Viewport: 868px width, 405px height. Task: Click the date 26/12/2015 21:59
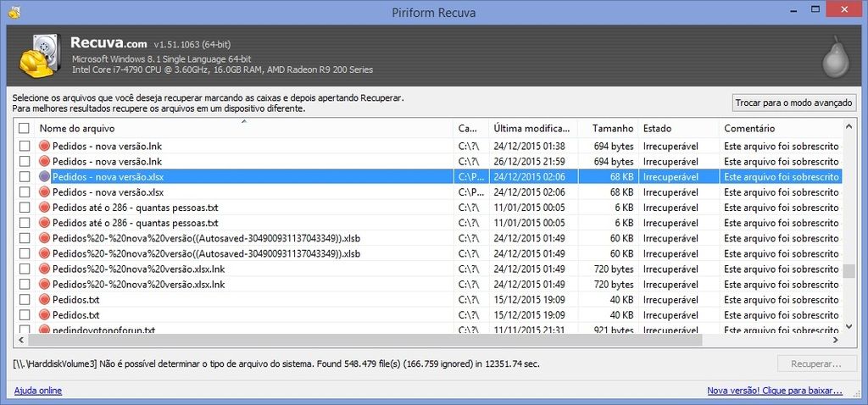pyautogui.click(x=529, y=162)
